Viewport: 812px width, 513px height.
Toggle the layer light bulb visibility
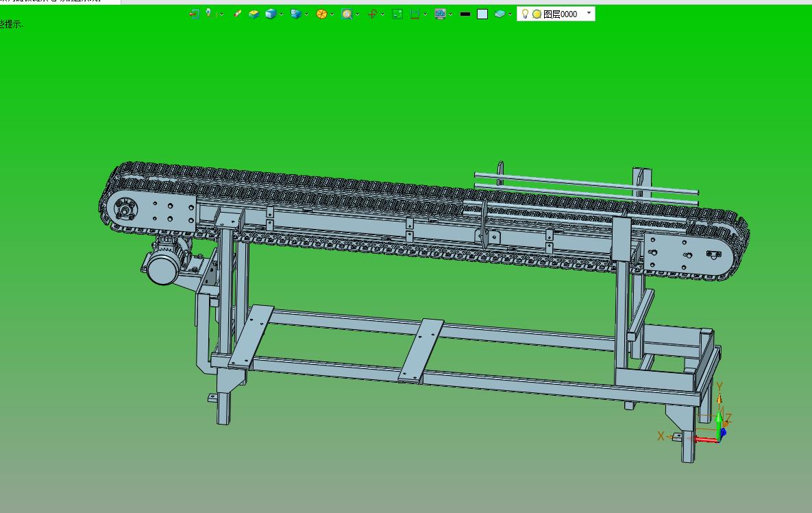click(525, 14)
